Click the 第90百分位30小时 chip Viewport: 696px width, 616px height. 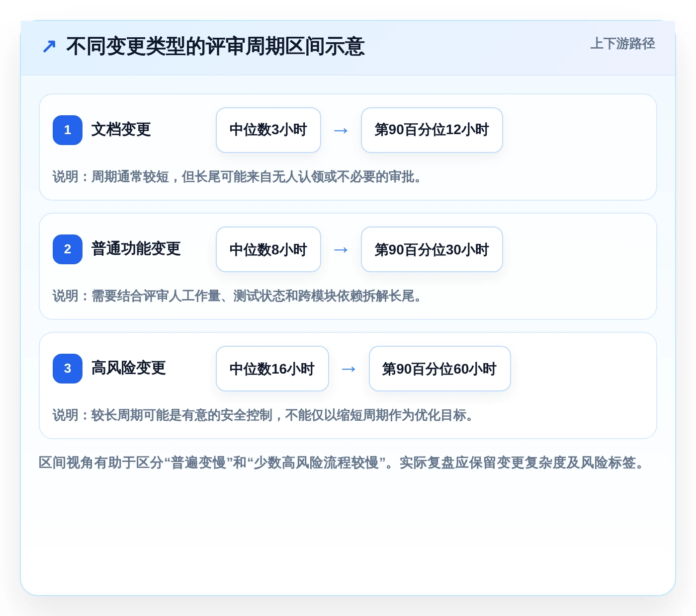pos(432,249)
